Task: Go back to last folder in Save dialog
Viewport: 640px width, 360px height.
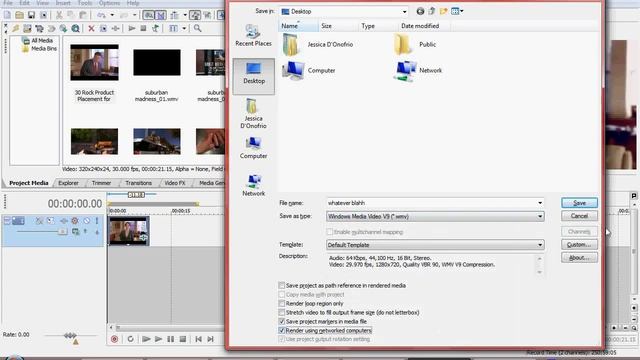Action: tap(420, 11)
